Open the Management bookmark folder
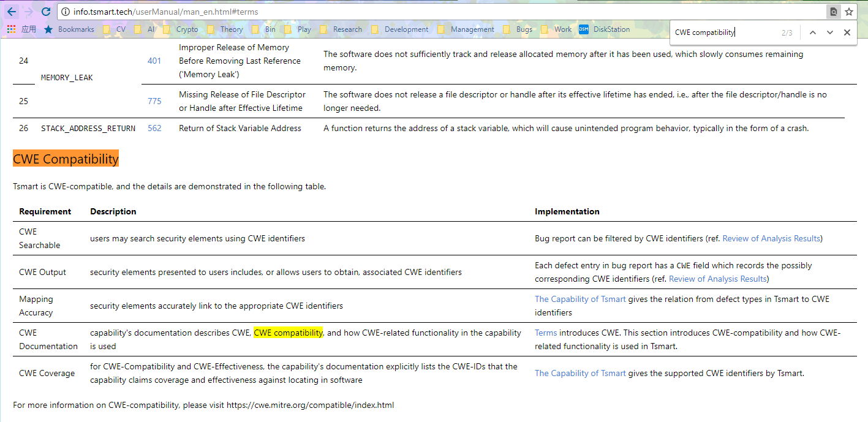Viewport: 868px width, 422px height. pyautogui.click(x=466, y=29)
